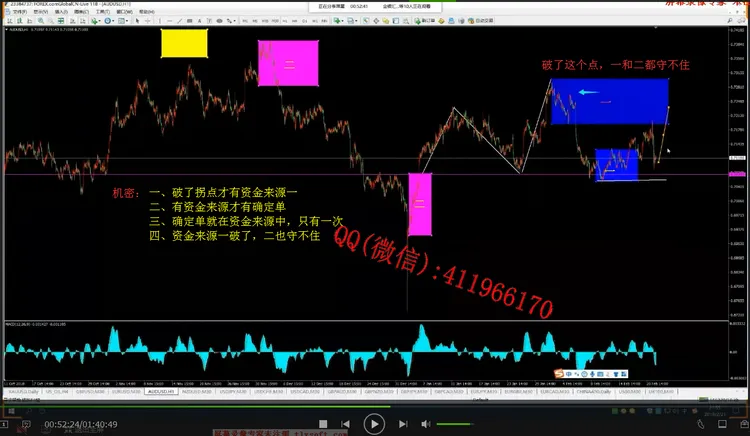Open the 文件(F) menu
The width and height of the screenshot is (750, 436).
(20, 12)
